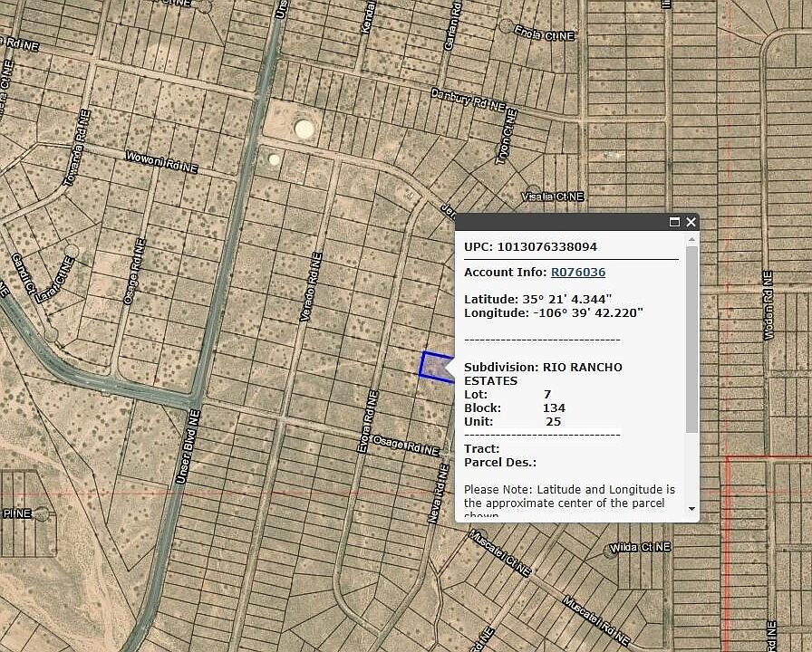
Task: Open account link R076036
Action: click(x=578, y=272)
